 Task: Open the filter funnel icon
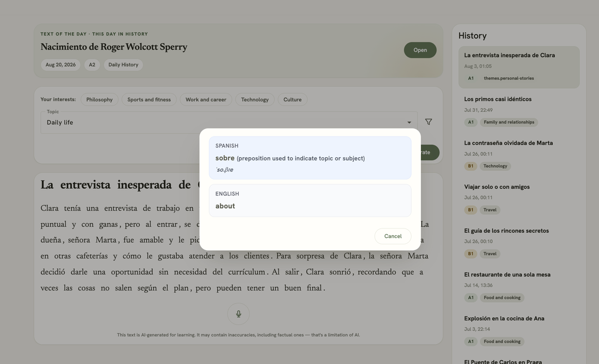point(429,122)
